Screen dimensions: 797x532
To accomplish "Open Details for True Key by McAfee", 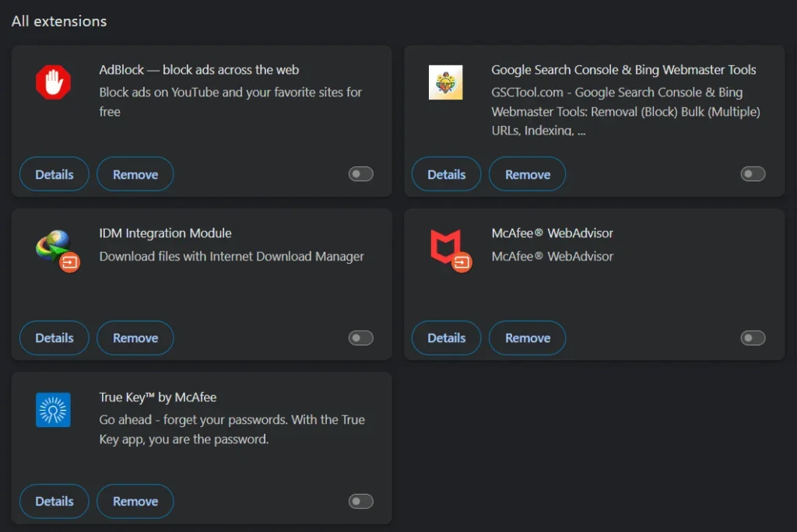I will point(54,502).
